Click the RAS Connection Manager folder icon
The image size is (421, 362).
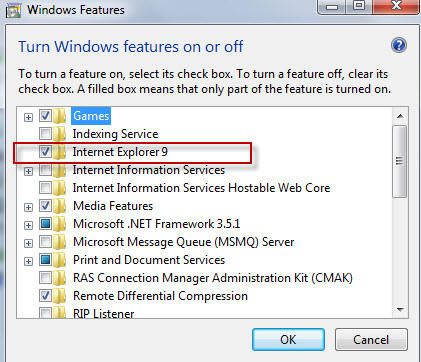60,278
